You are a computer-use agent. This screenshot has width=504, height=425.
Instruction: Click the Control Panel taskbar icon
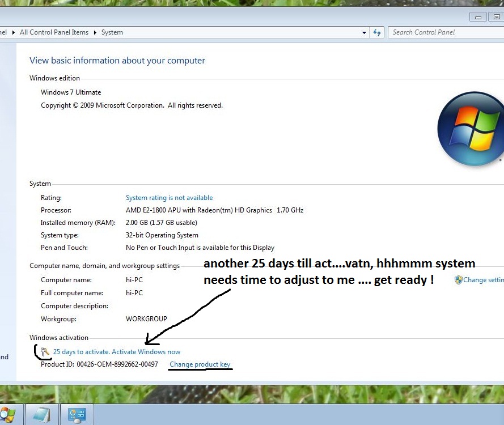coord(77,415)
